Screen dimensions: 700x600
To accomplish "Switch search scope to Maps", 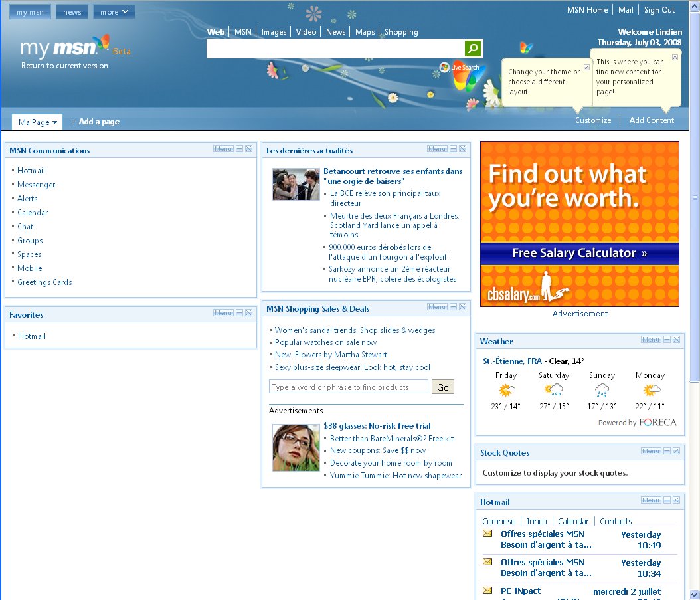I will tap(365, 32).
